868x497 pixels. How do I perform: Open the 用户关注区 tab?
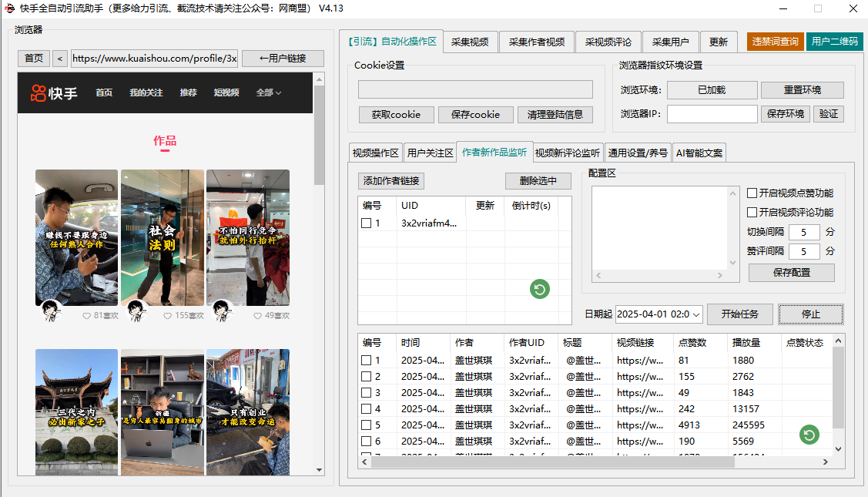coord(430,153)
